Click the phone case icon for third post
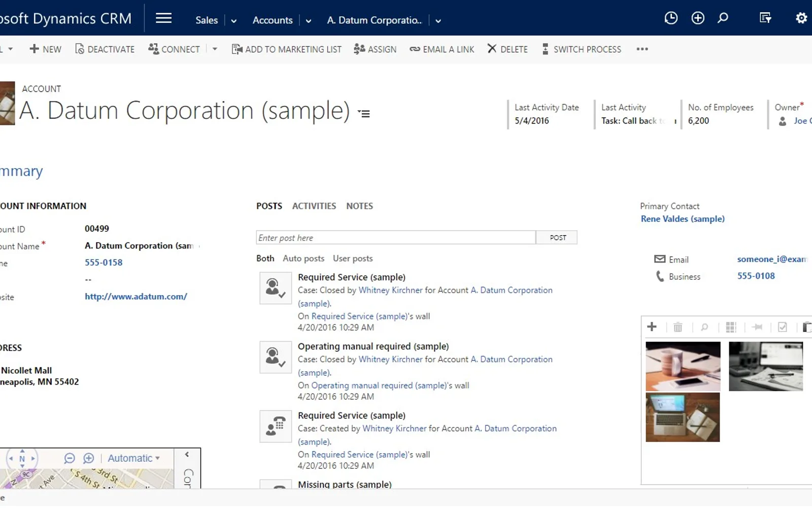812x508 pixels. click(x=276, y=426)
